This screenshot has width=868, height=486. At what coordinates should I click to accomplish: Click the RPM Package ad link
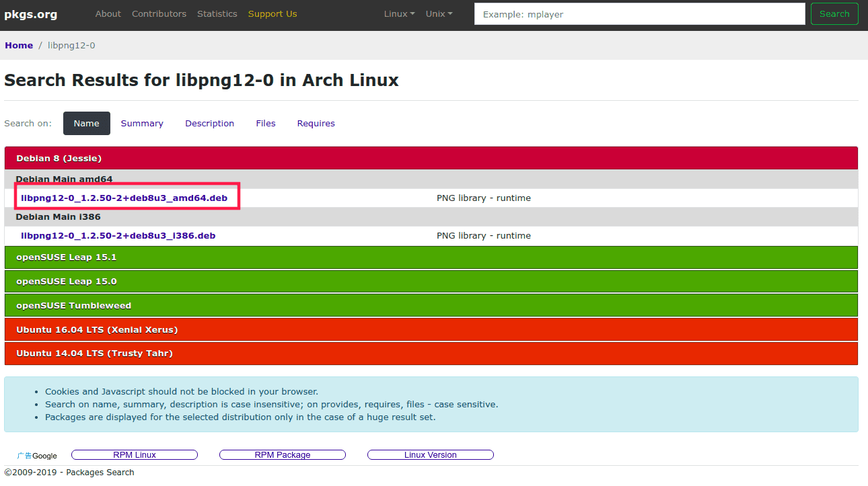(x=283, y=455)
